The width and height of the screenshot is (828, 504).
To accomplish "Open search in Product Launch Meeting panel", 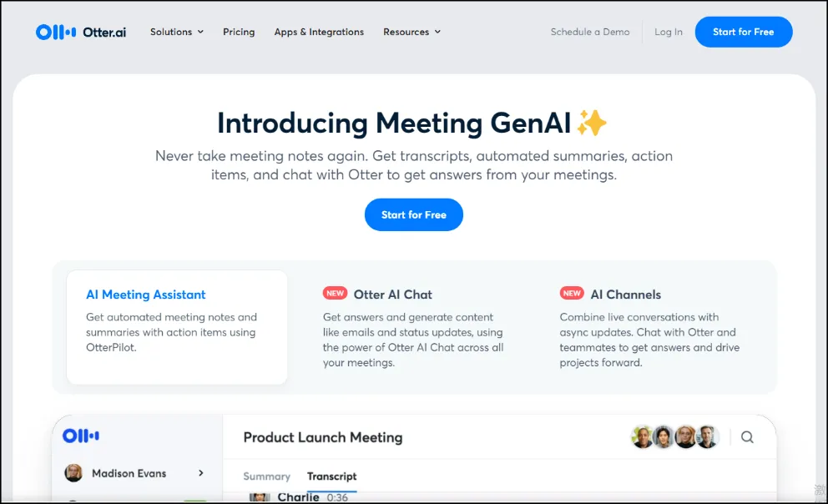I will pos(747,437).
